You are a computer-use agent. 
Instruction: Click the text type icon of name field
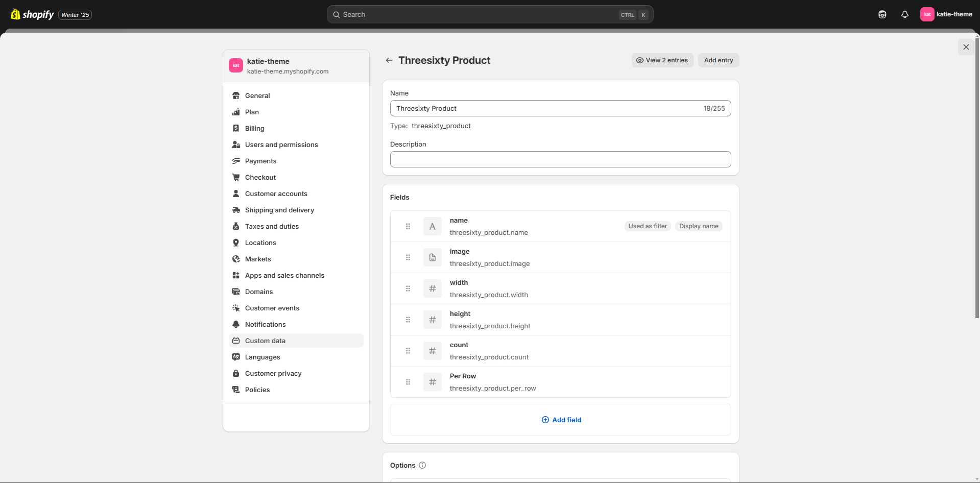point(432,226)
